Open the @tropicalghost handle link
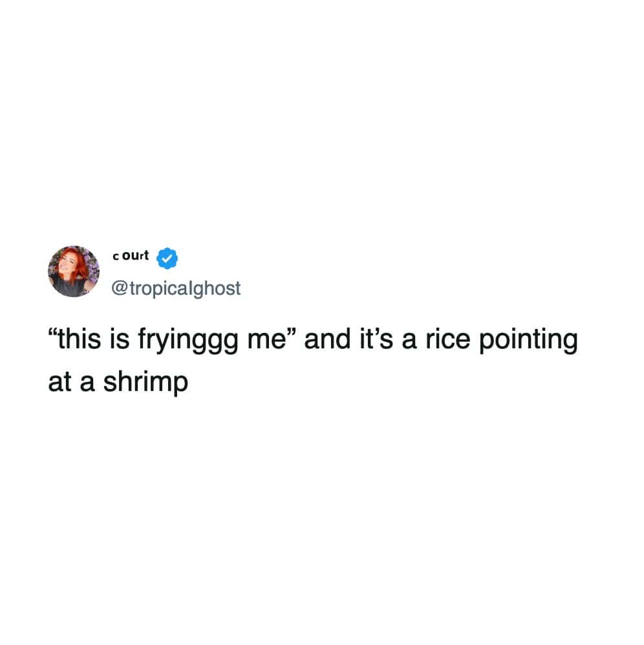 tap(176, 288)
